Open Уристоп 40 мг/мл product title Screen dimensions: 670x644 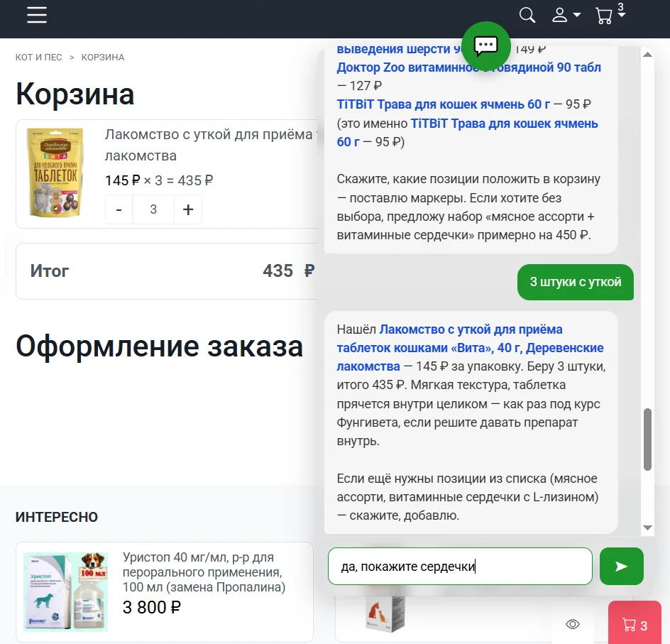pos(204,572)
